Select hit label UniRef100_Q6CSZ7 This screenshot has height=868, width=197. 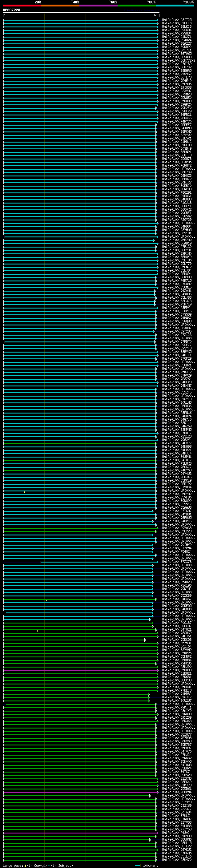(x=177, y=467)
